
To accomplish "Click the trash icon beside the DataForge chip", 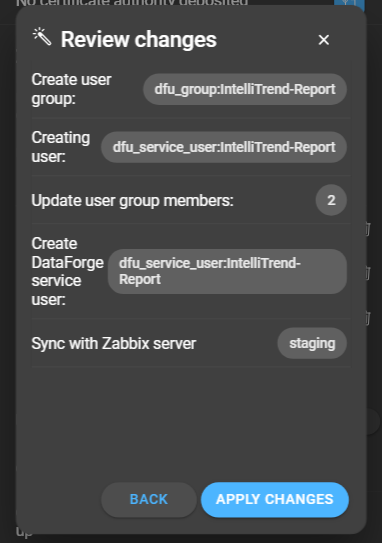I will 368,273.
